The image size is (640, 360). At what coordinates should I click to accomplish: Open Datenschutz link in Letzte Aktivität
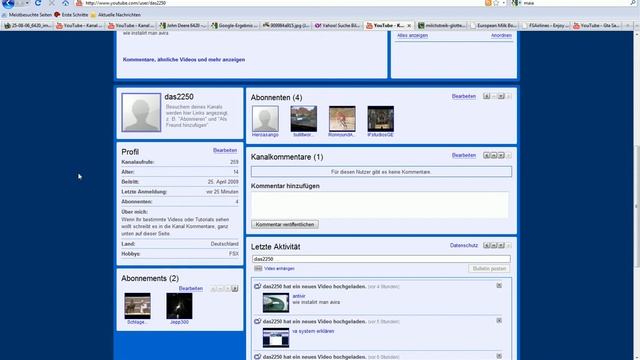click(x=464, y=245)
